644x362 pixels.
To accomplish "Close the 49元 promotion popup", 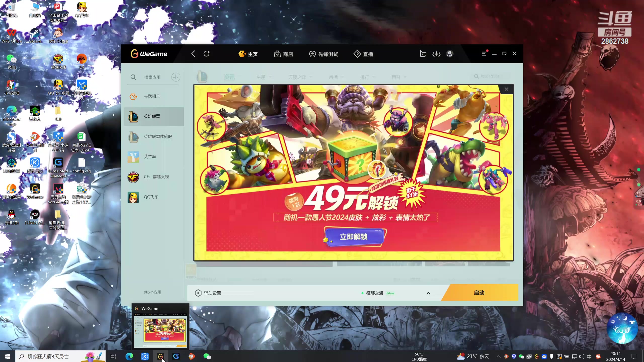I will point(506,89).
